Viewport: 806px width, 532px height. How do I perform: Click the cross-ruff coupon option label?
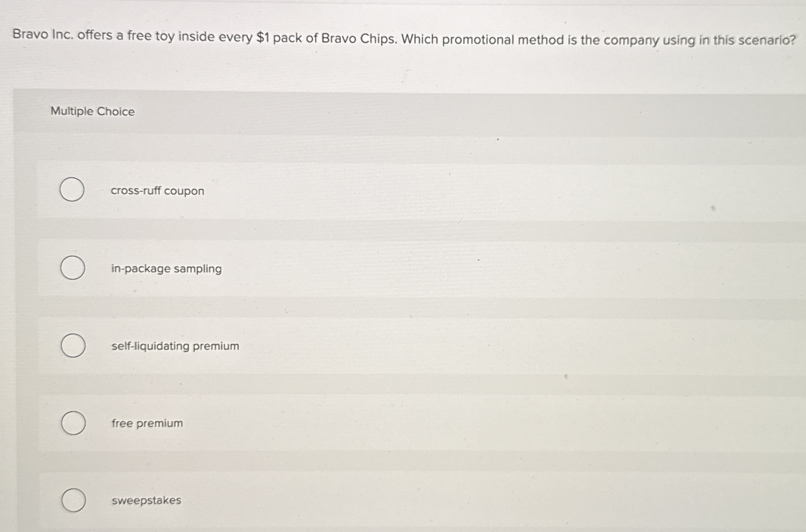pyautogui.click(x=157, y=191)
